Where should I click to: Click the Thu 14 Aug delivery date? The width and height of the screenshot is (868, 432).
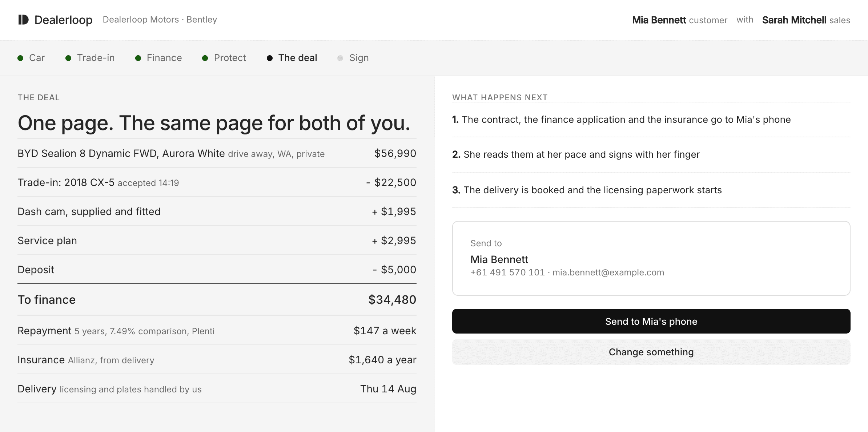(388, 389)
